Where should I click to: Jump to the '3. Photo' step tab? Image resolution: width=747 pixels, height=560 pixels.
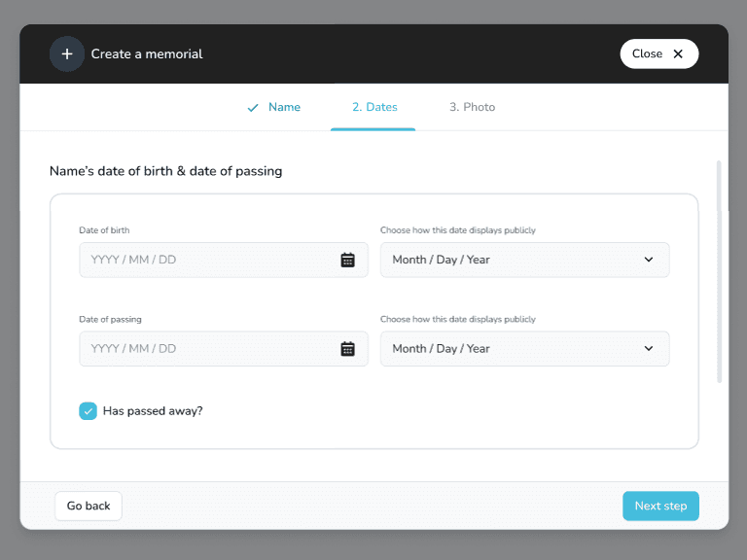coord(472,108)
